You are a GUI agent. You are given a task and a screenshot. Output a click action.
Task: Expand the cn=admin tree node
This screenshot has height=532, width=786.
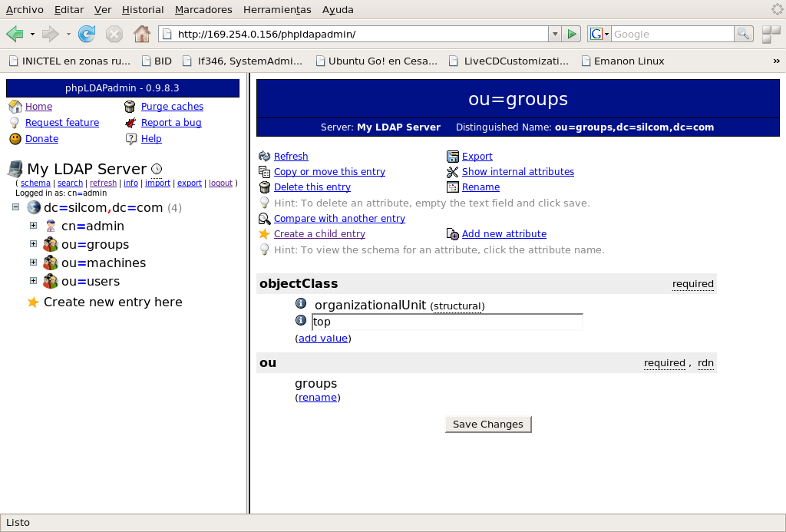(33, 226)
